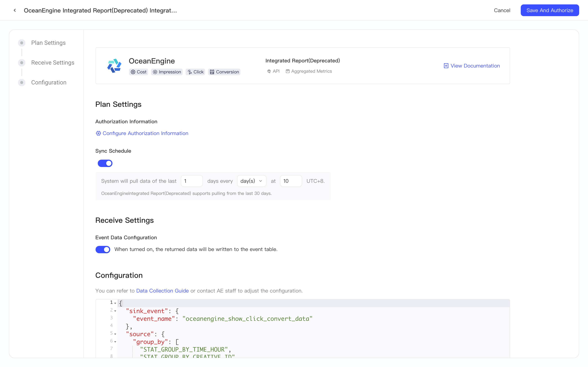The image size is (588, 367).
Task: Collapse the sink_event fold arrow on line 2
Action: 115,311
